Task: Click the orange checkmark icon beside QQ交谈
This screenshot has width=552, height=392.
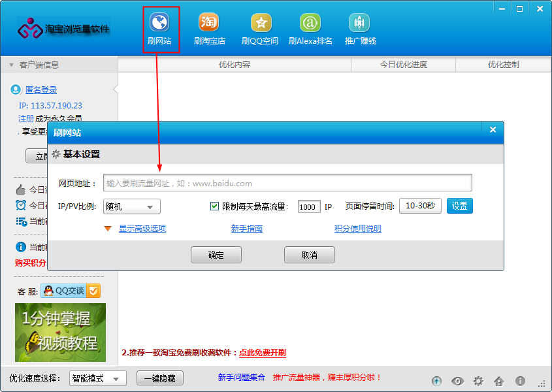Action: 93,291
